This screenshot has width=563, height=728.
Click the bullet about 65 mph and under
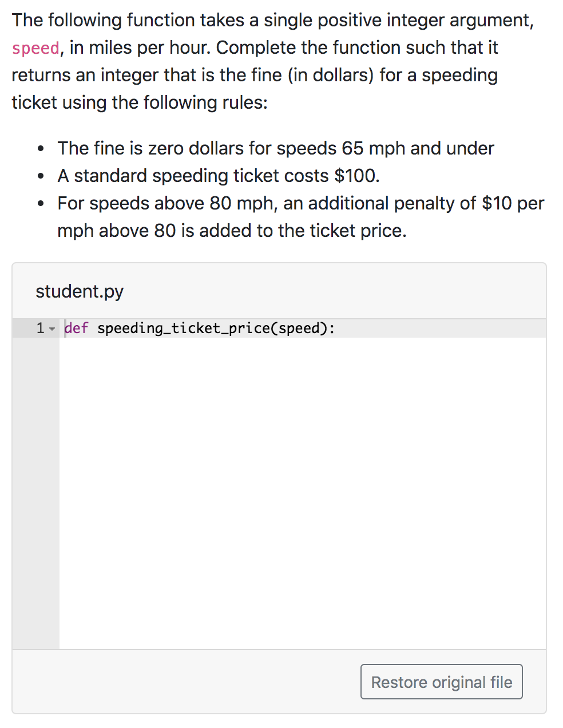(x=275, y=148)
